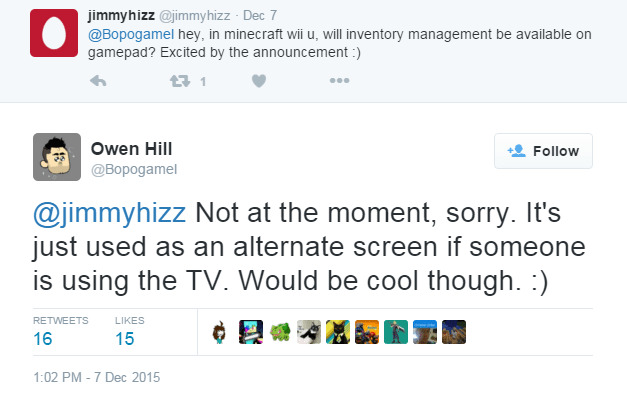Open Owen Hill's profile avatar
The image size is (627, 396).
click(x=57, y=157)
